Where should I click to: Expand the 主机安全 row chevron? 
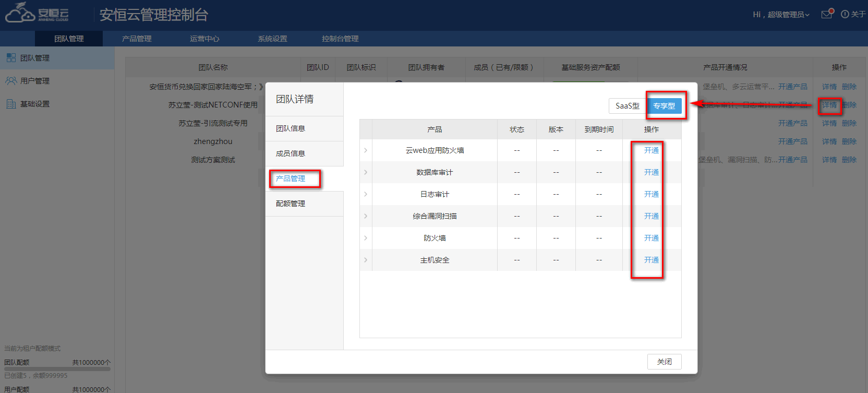point(366,260)
